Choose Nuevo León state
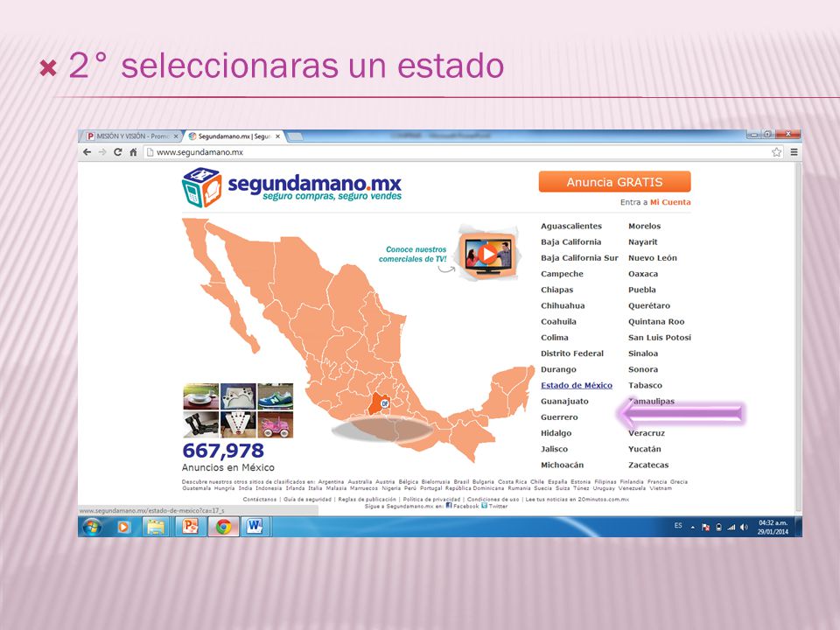Screen dimensions: 840x630 click(x=653, y=257)
